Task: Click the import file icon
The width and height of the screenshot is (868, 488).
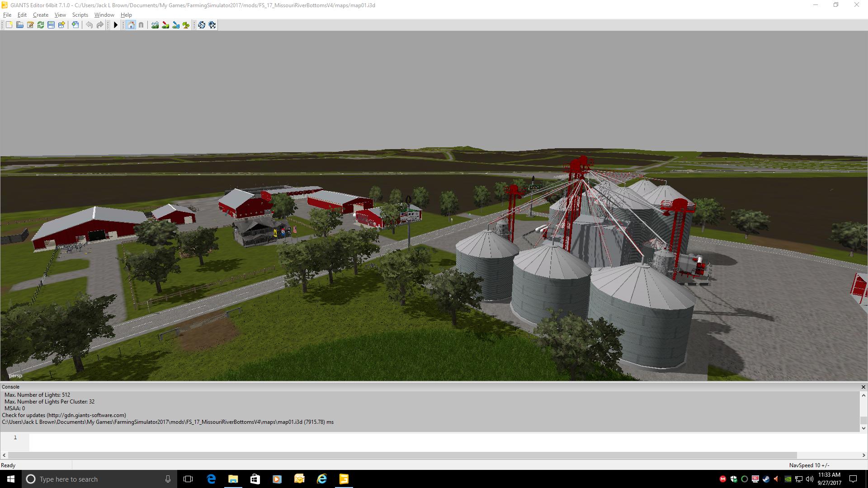Action: pyautogui.click(x=75, y=25)
